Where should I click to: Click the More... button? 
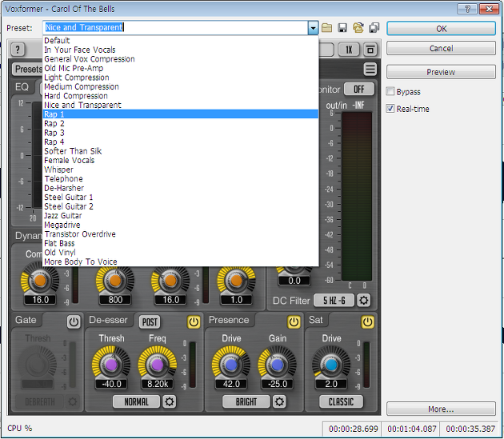pos(441,409)
